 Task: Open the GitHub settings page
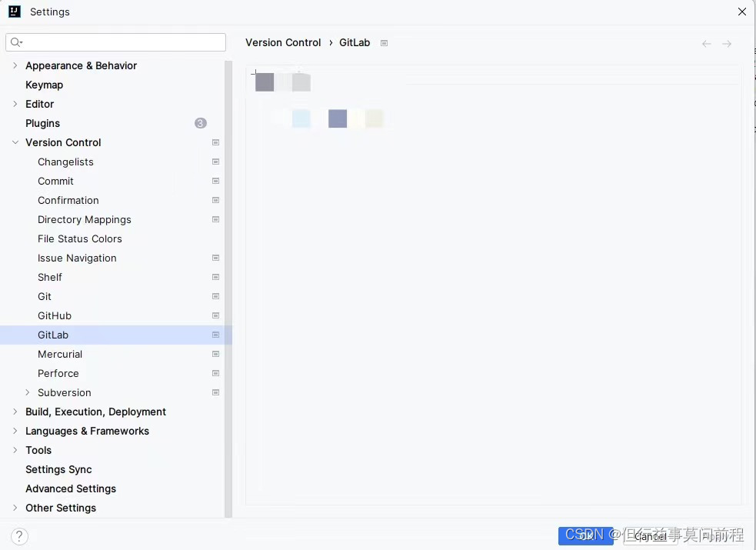[x=55, y=315]
